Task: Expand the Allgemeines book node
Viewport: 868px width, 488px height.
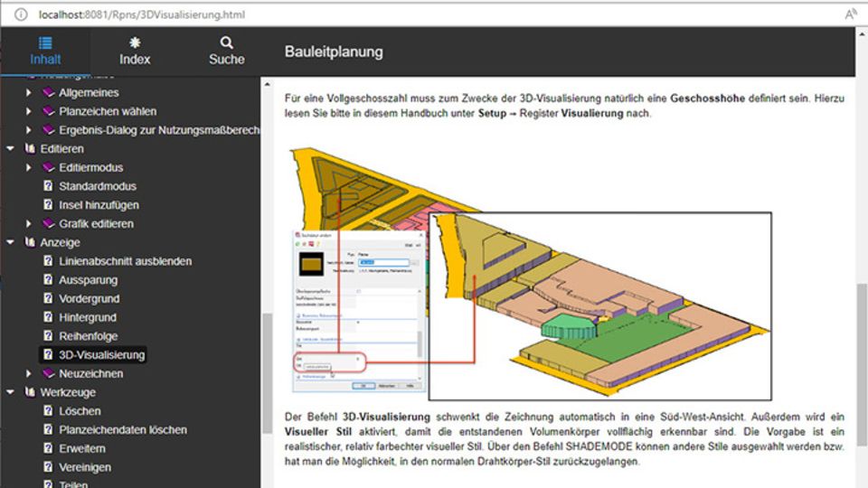Action: (28, 92)
